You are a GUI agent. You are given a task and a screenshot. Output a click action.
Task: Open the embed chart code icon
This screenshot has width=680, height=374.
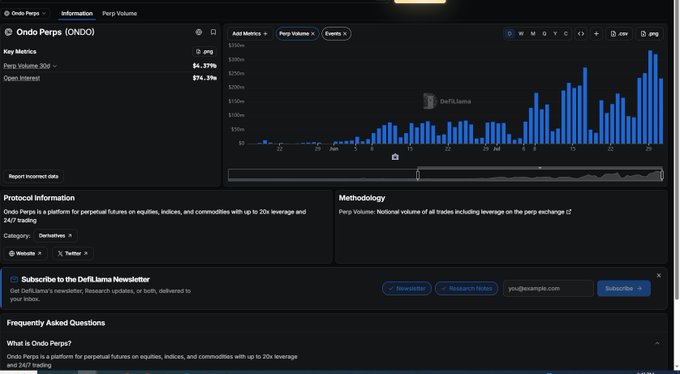(x=581, y=34)
